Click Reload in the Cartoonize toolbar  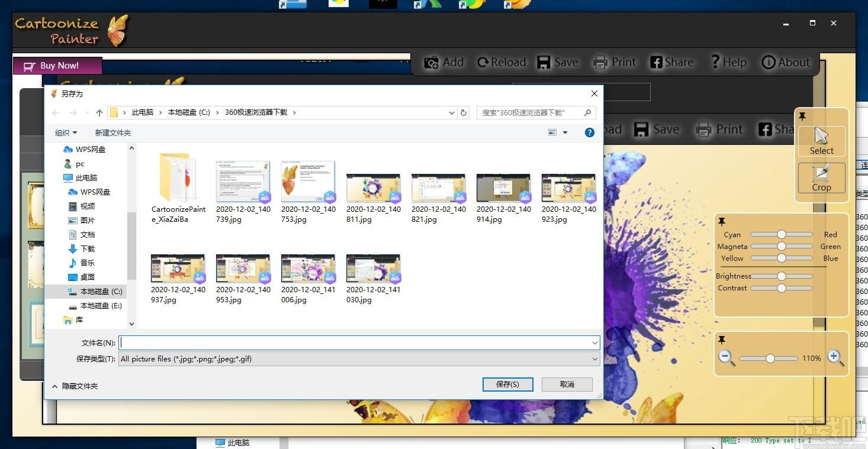point(501,62)
